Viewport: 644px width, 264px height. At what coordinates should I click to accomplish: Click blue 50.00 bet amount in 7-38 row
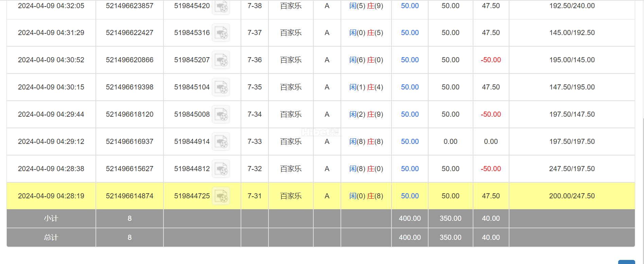[410, 6]
